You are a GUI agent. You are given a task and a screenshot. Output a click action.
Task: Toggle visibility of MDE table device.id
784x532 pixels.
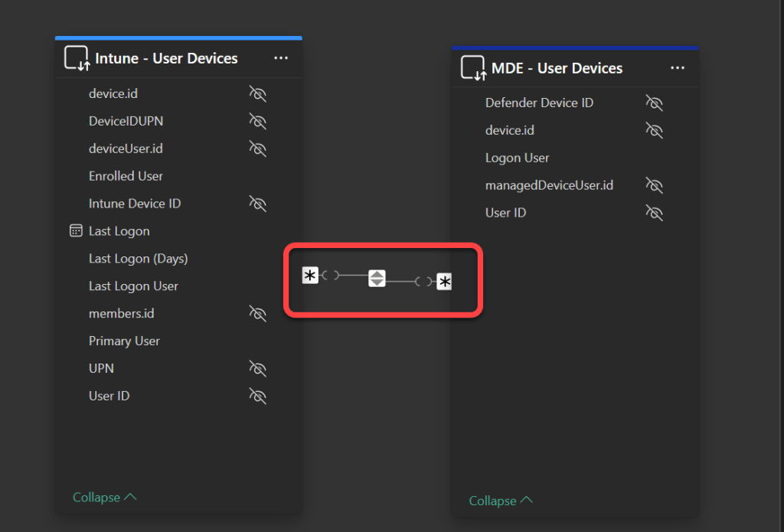point(655,130)
